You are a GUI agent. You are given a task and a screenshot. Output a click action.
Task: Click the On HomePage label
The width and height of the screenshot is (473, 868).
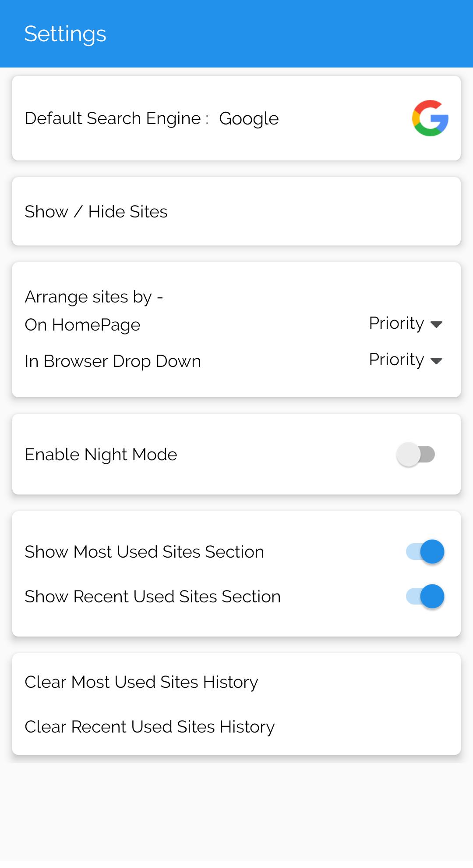[x=82, y=325]
